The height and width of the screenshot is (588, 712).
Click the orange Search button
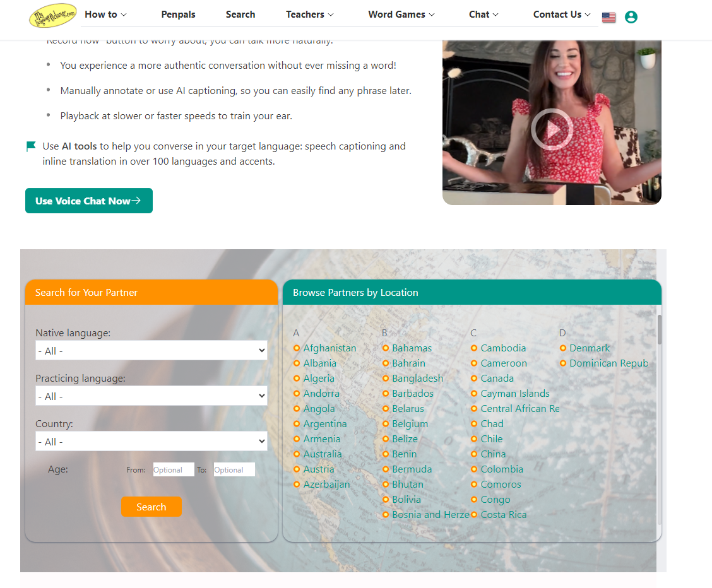click(151, 507)
